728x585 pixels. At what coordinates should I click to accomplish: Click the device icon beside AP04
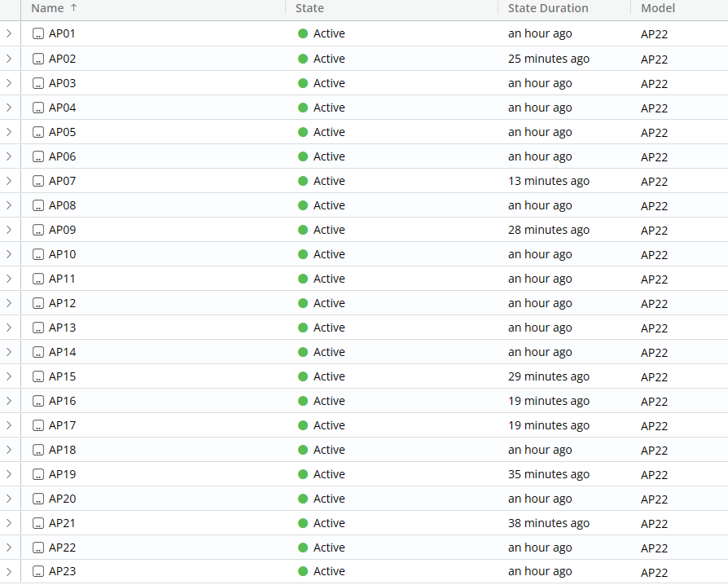pos(38,108)
